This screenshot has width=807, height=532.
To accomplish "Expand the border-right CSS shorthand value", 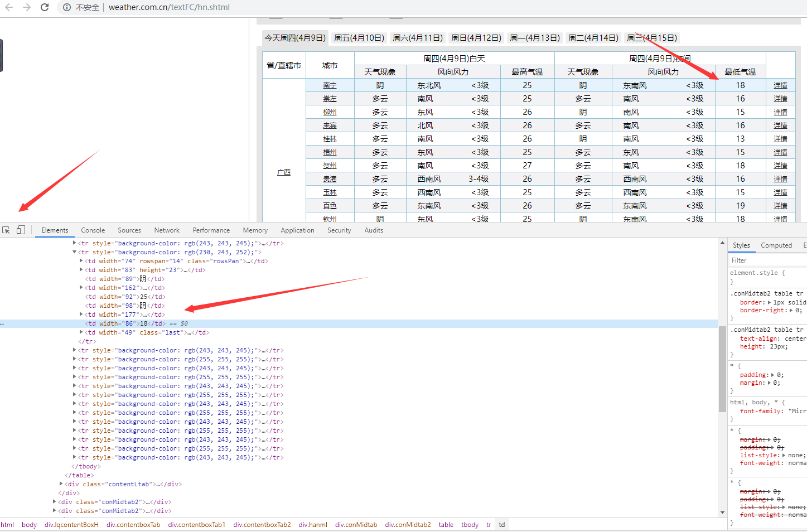I will (791, 310).
